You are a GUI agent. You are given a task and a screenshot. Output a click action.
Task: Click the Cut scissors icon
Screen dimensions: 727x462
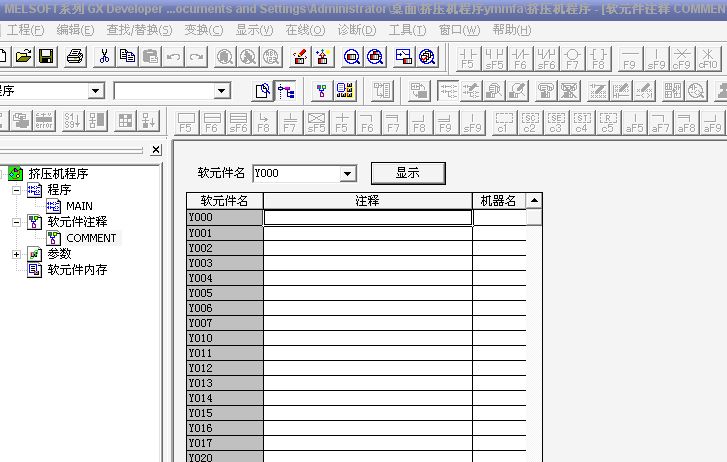pyautogui.click(x=103, y=57)
